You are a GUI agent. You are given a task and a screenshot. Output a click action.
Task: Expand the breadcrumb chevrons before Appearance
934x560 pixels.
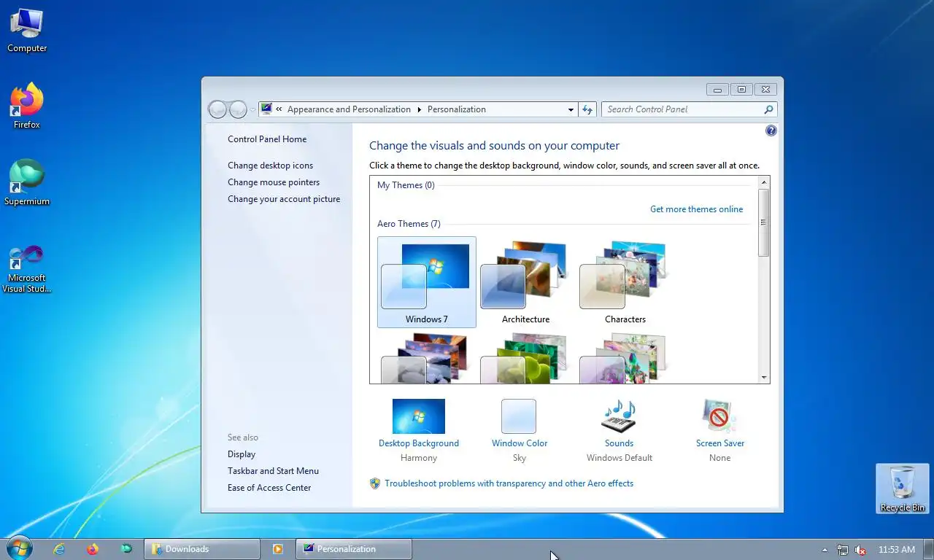[x=279, y=109]
